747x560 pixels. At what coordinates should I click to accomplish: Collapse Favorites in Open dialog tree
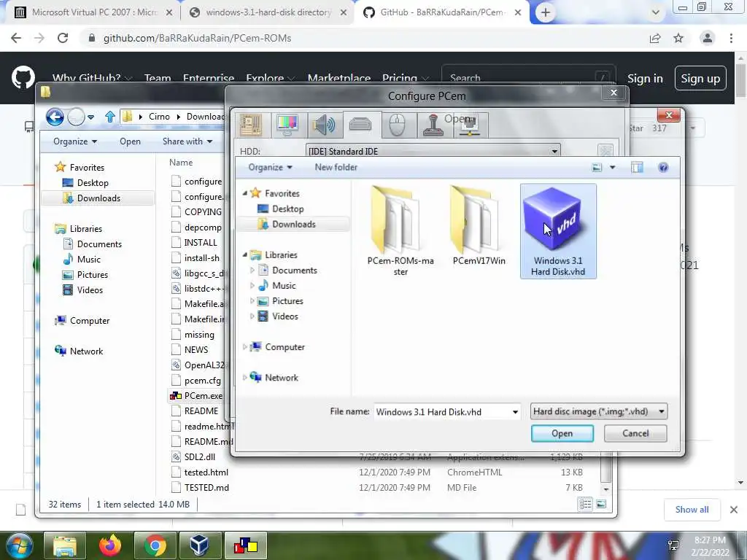point(245,193)
